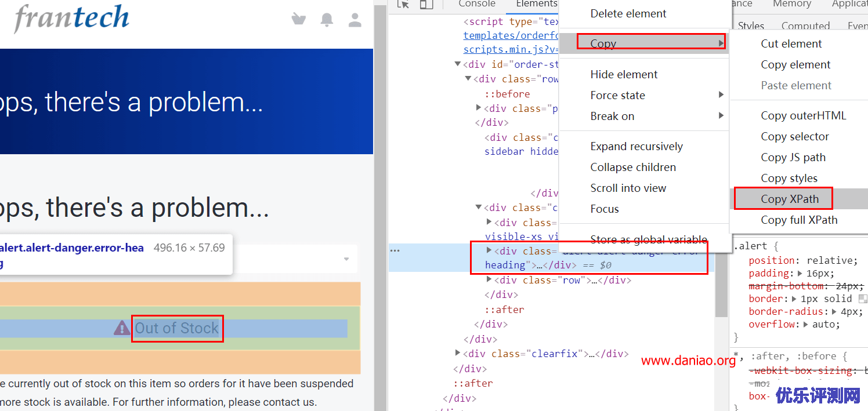Collapse the div id="order-st" node
Screen dimensions: 868x411
click(x=458, y=64)
